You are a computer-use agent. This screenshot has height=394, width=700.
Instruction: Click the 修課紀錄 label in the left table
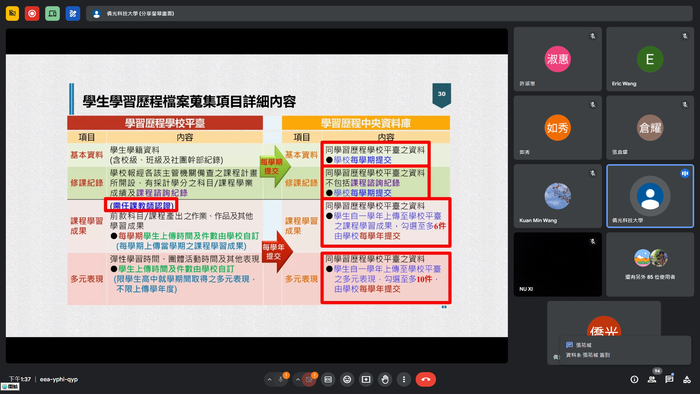tap(87, 183)
